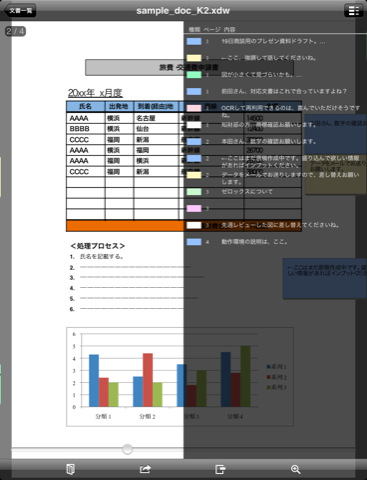Tap the share arrow icon in bottom toolbar

[x=145, y=469]
